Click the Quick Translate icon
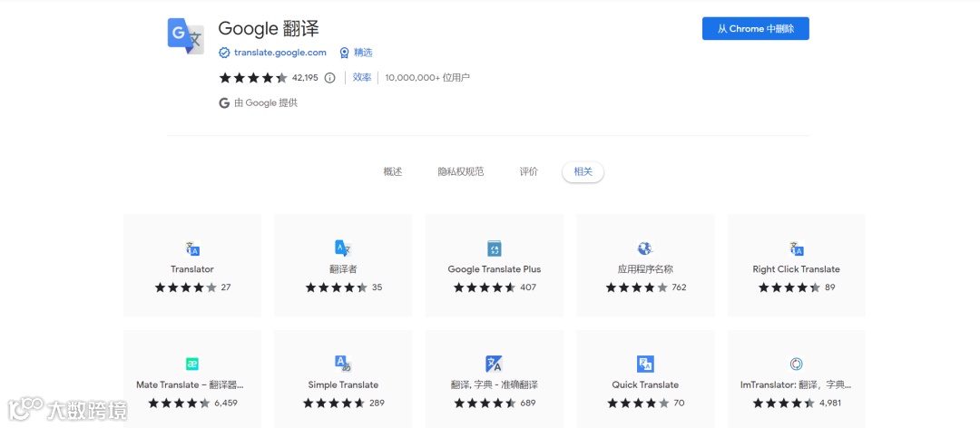This screenshot has height=428, width=980. (645, 364)
